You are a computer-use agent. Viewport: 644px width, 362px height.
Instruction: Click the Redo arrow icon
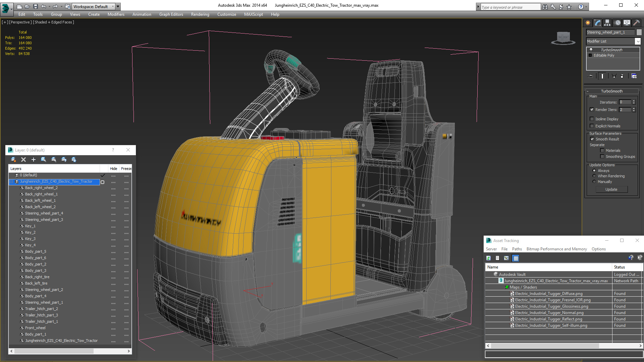click(55, 6)
